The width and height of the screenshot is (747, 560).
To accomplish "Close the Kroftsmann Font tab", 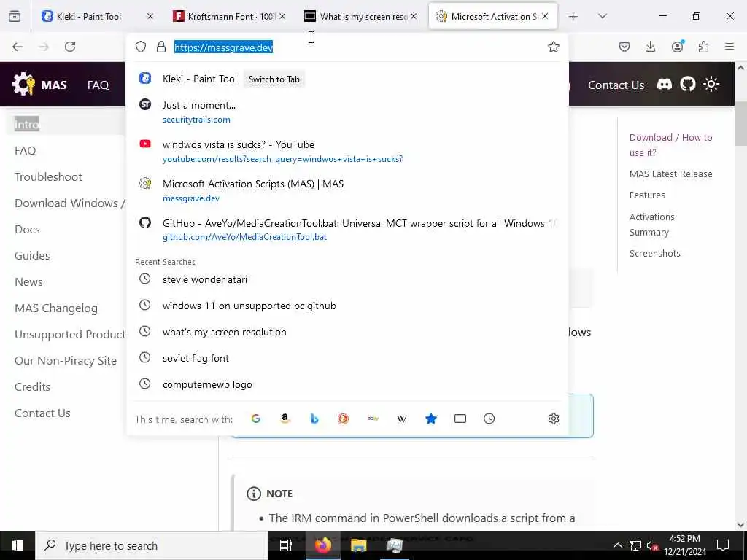I will point(282,16).
